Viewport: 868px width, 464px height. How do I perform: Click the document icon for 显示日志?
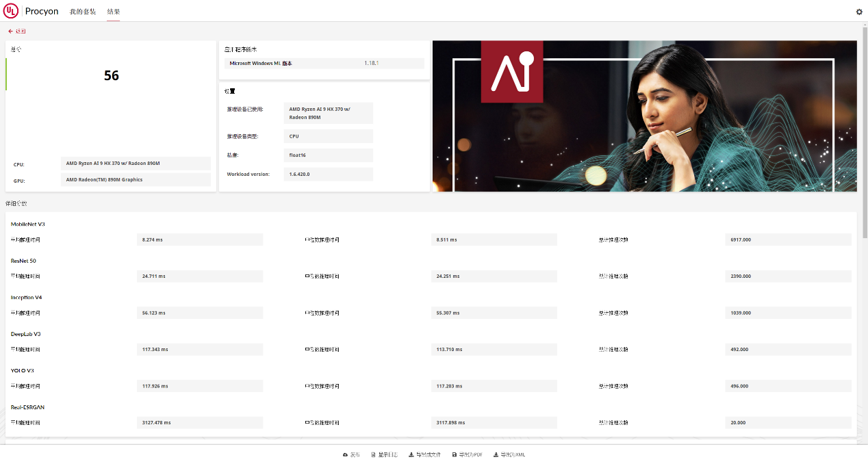pyautogui.click(x=373, y=454)
